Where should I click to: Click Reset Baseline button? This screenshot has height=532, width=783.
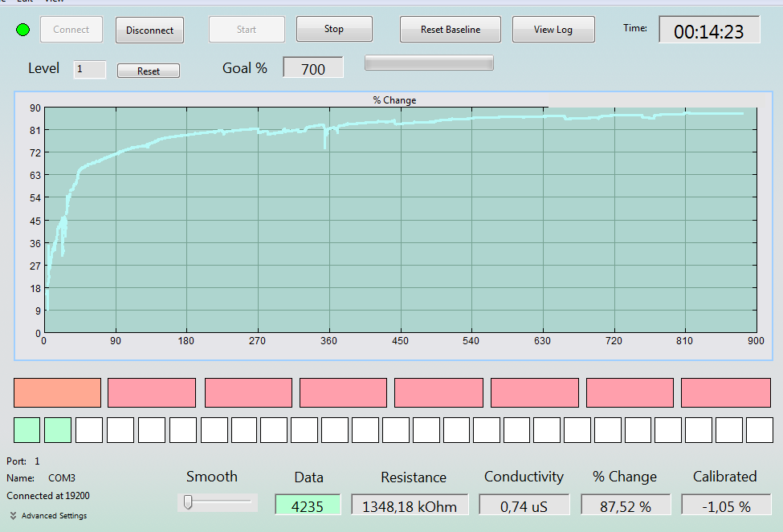[451, 30]
